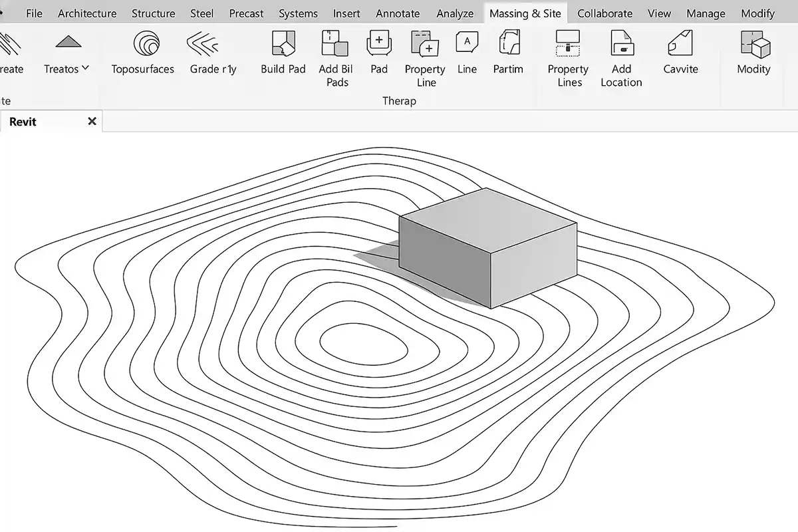Go to the Collaborate tab

[x=604, y=13]
